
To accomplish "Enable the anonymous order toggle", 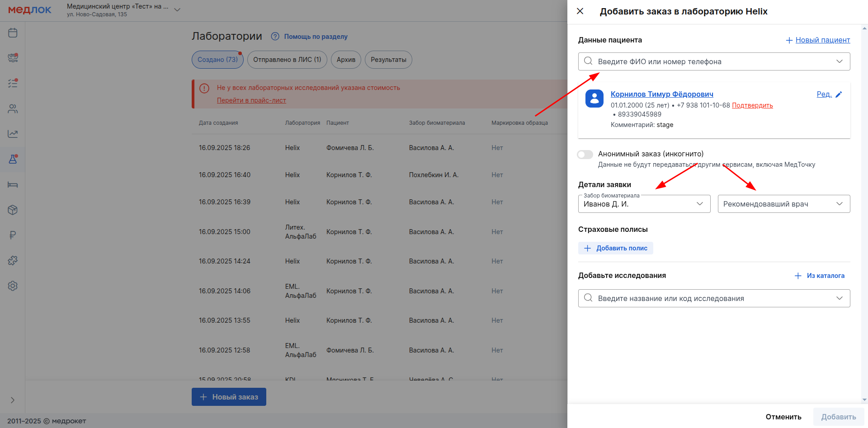I will [x=585, y=155].
